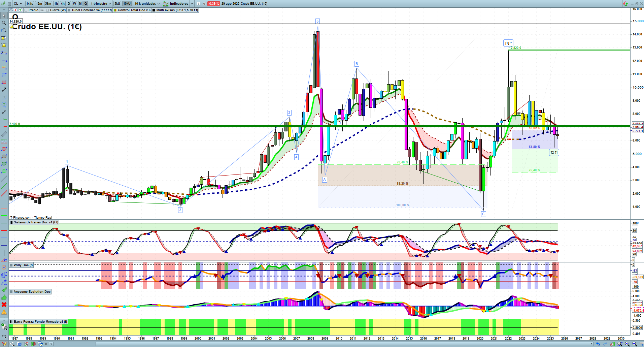This screenshot has height=347, width=644.
Task: Toggle the 56m timeframe button
Action: coord(48,4)
